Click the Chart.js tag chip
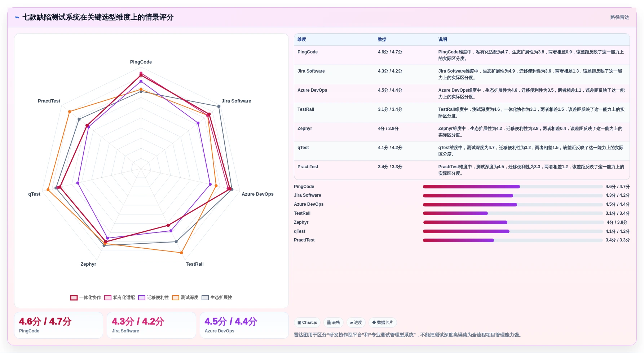The width and height of the screenshot is (644, 353). (307, 322)
